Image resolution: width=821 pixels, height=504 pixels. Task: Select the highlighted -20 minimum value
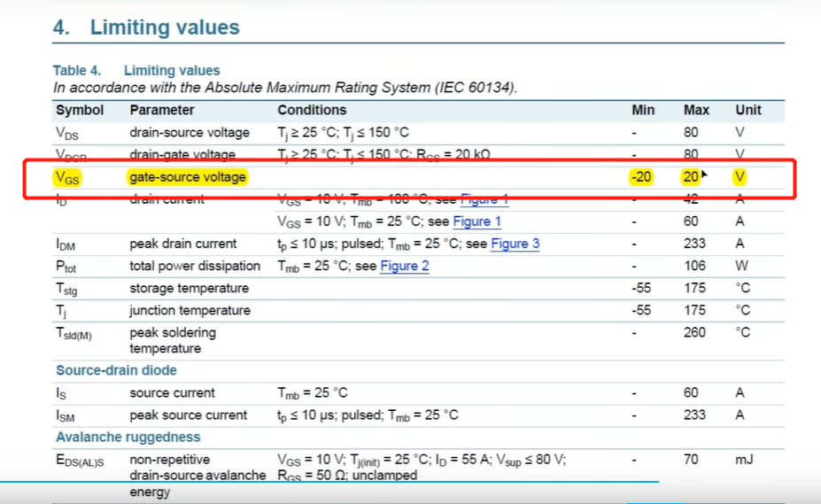(641, 177)
